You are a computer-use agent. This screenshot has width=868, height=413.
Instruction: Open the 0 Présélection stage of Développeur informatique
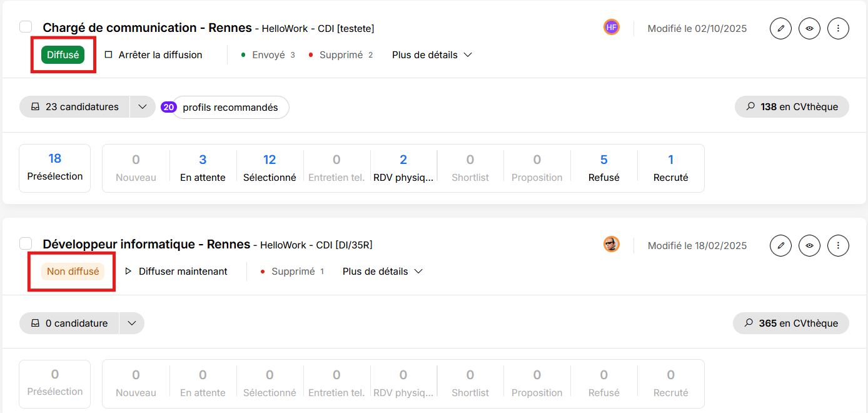click(x=55, y=384)
